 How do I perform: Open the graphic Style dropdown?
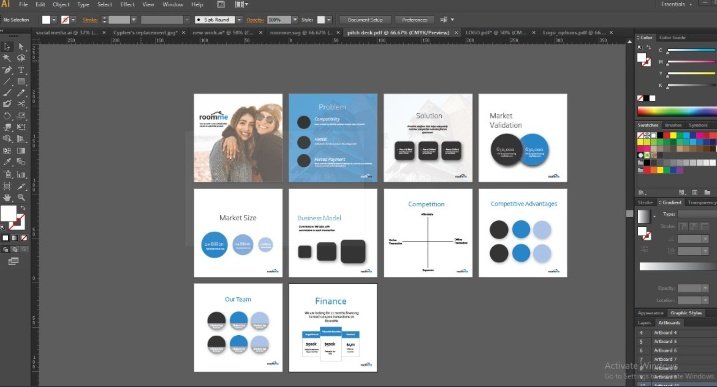pos(329,20)
